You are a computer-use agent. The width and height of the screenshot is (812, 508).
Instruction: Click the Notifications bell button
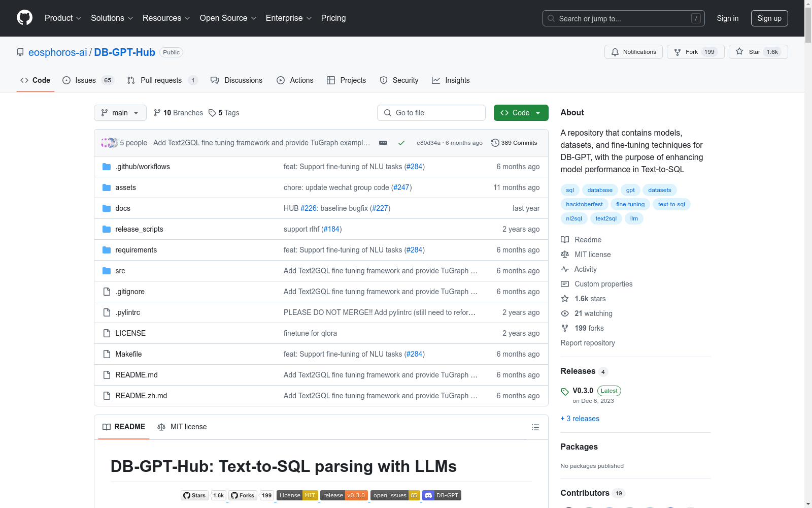(x=633, y=52)
